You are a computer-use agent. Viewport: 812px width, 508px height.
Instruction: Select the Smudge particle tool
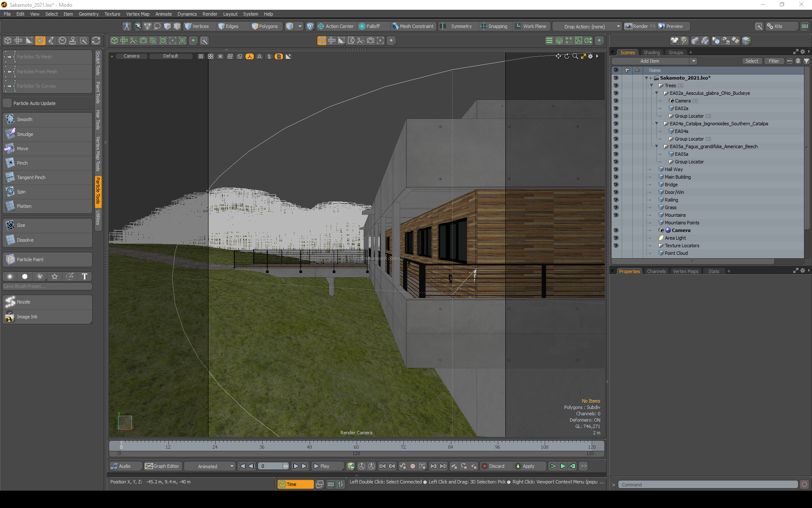point(25,134)
